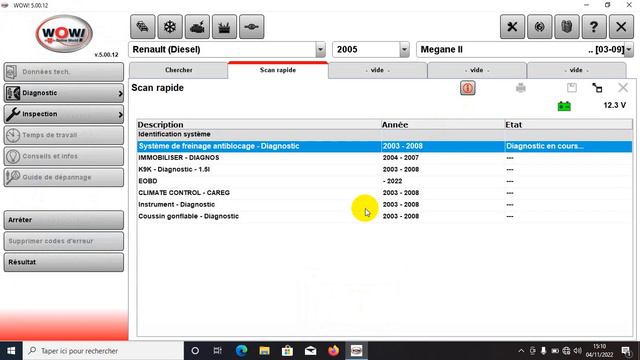Expand the Megane II model dropdown
640x360 pixels.
click(629, 50)
